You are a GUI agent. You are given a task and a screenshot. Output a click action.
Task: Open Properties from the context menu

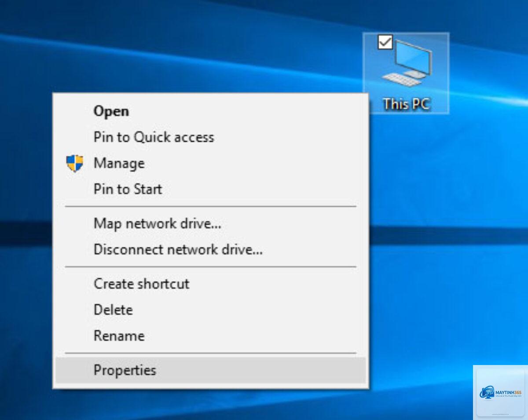211,370
